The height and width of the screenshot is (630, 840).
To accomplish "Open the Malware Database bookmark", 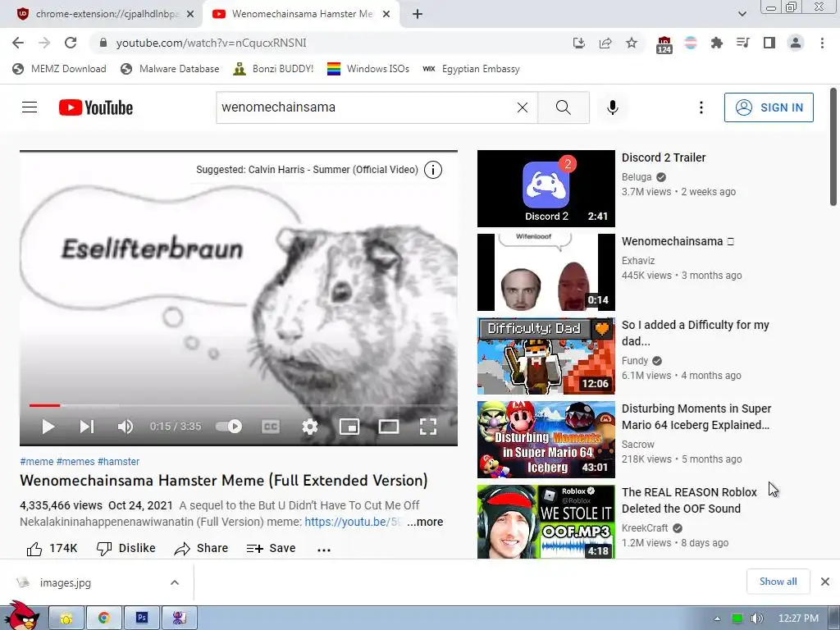I will [170, 69].
